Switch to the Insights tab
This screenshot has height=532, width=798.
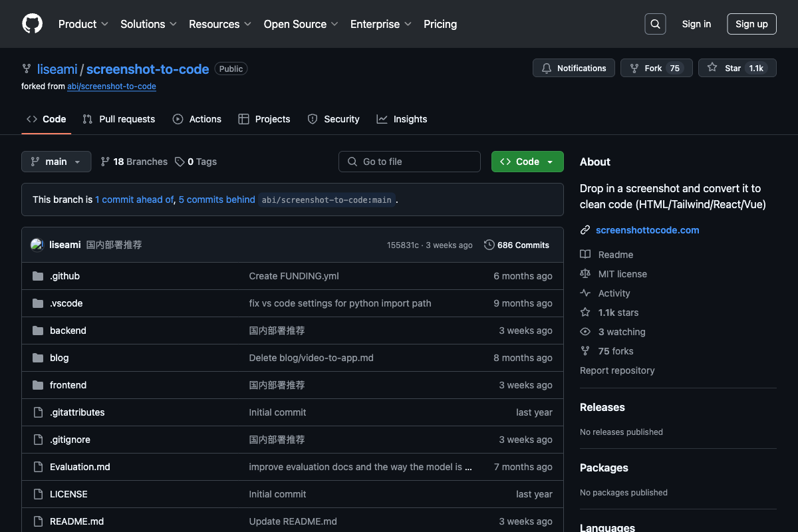(x=402, y=119)
